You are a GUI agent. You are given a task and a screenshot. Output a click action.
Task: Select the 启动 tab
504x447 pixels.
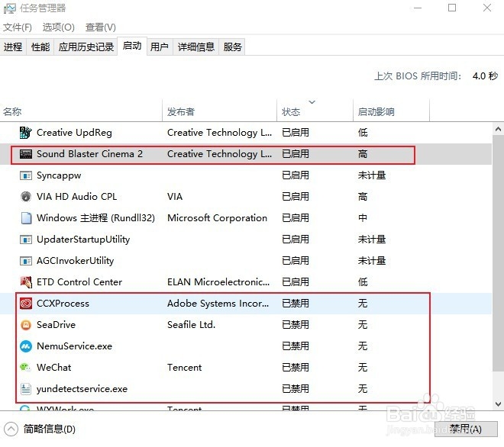[x=132, y=46]
